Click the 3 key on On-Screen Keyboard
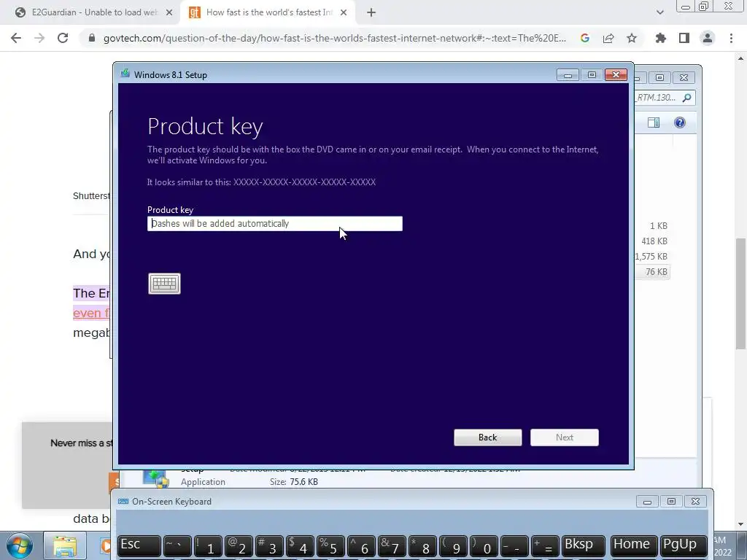This screenshot has width=747, height=560. [270, 546]
